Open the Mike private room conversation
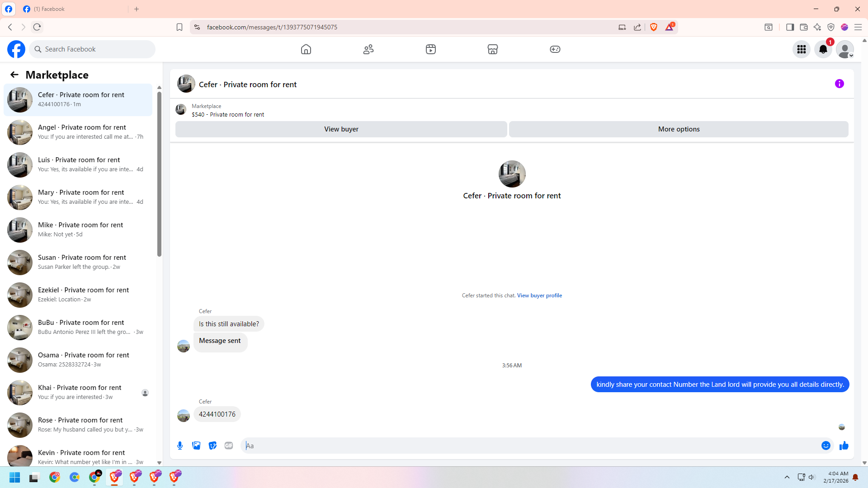 78,230
